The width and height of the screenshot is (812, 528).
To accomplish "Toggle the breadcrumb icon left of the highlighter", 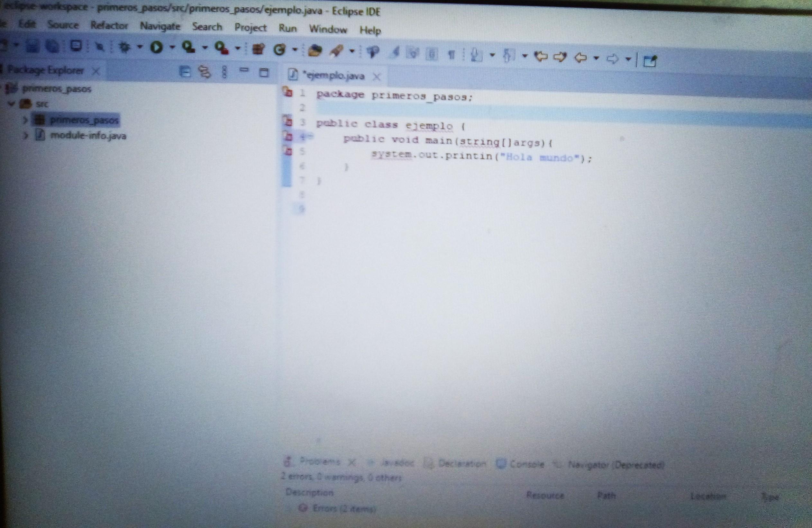I will [x=373, y=52].
